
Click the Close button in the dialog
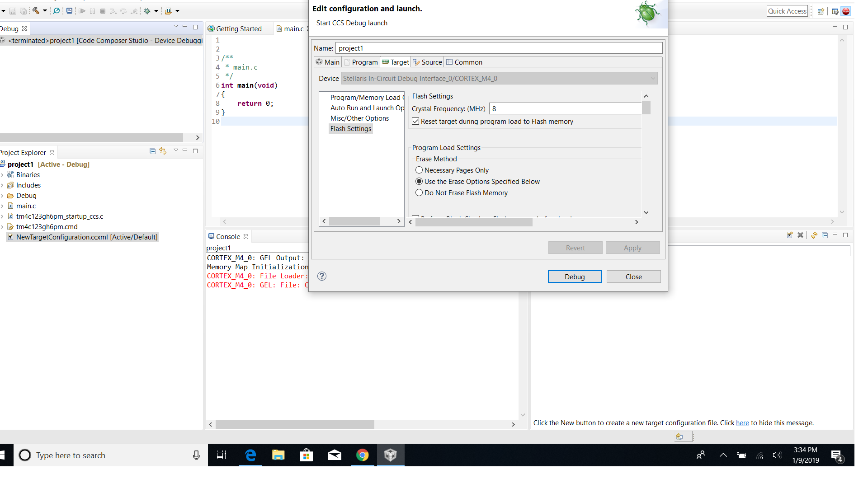(x=633, y=277)
